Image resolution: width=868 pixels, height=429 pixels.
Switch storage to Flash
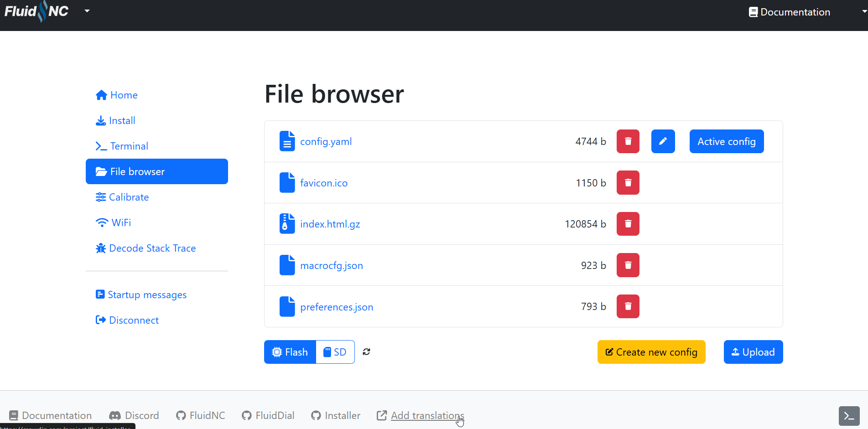click(290, 352)
